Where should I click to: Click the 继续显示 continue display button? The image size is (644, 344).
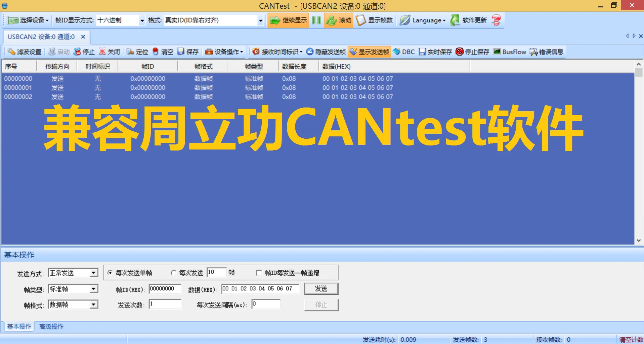[x=288, y=20]
